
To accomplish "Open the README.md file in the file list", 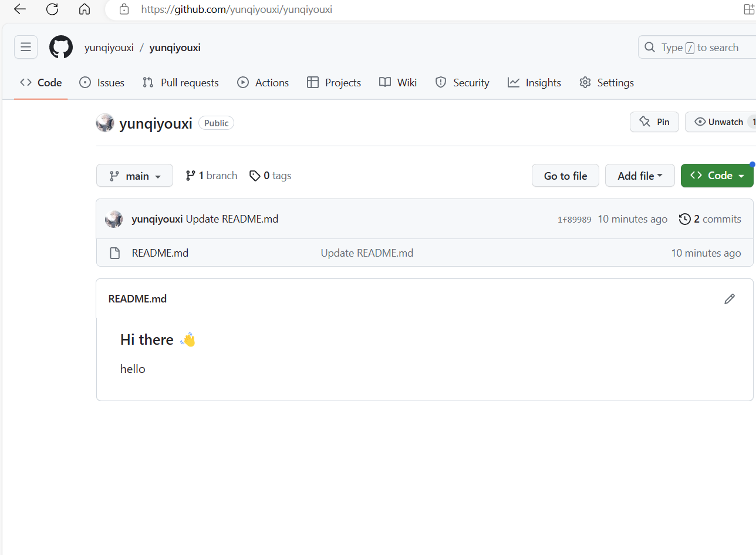I will [160, 253].
